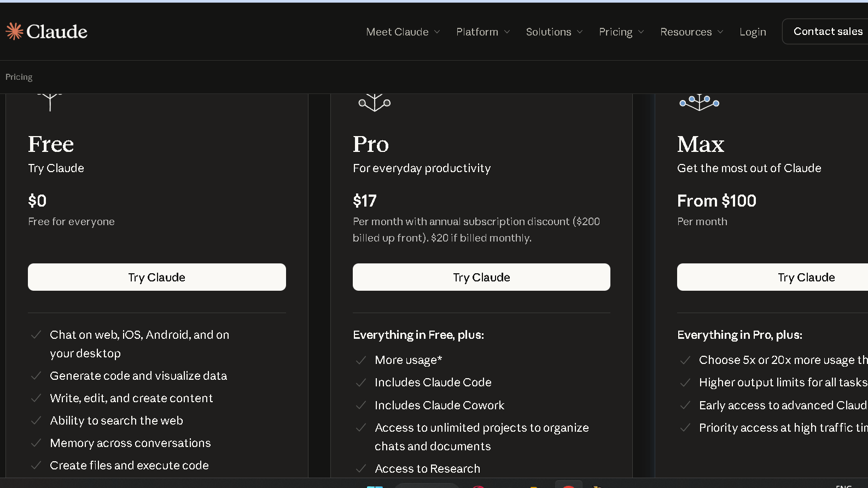This screenshot has width=868, height=488.
Task: Click 'Chat on web, iOS, Android' feature
Action: point(139,344)
